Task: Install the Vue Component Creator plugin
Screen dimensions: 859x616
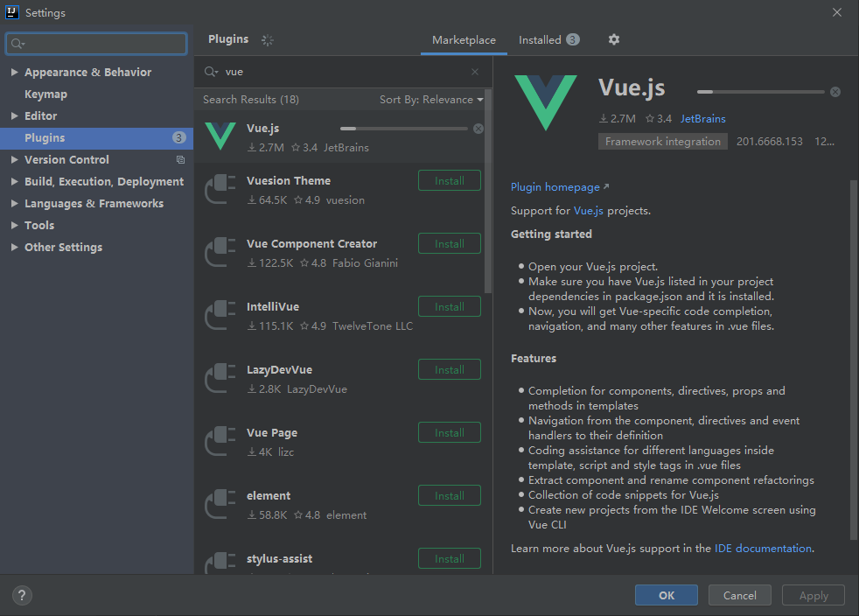Action: 450,244
